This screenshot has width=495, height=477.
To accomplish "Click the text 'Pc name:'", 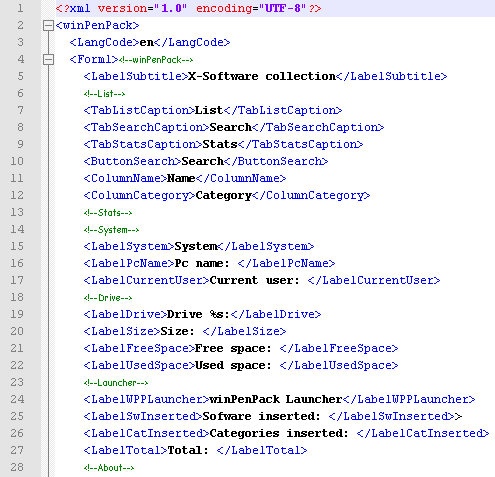I will click(202, 263).
